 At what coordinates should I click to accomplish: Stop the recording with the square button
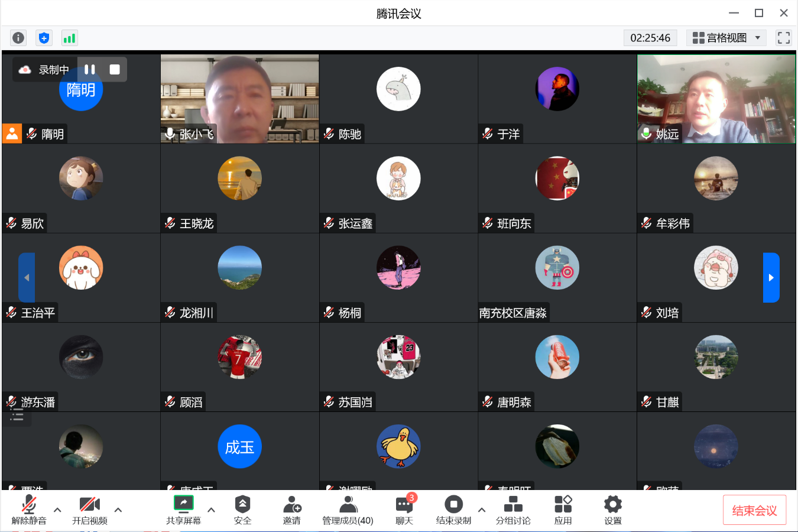point(115,70)
